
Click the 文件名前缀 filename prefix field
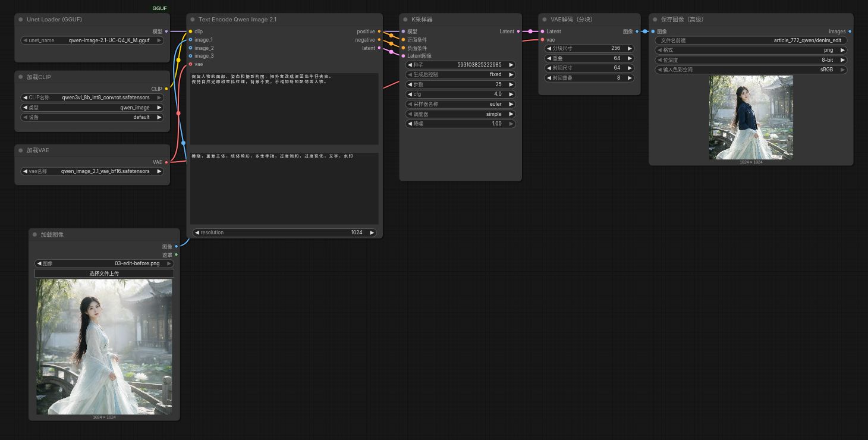751,40
